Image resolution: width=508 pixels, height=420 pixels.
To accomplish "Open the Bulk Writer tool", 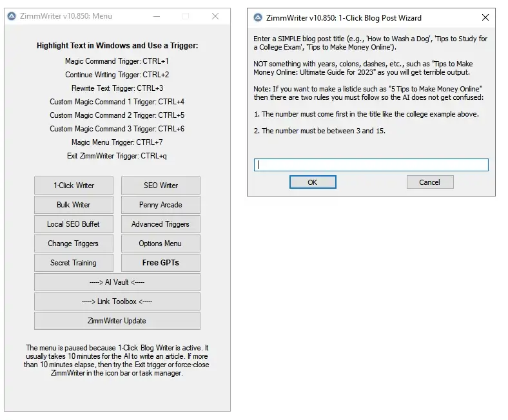I will click(x=73, y=205).
